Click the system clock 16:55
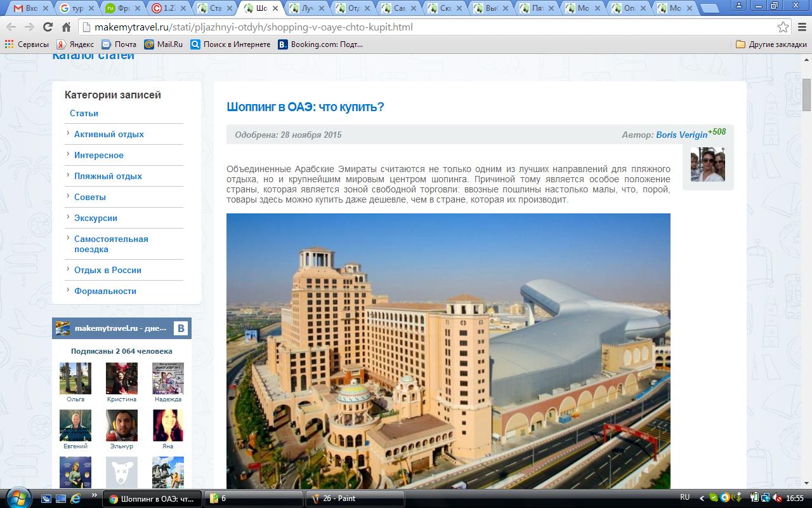Screen dimensions: 812x508 pyautogui.click(x=794, y=498)
